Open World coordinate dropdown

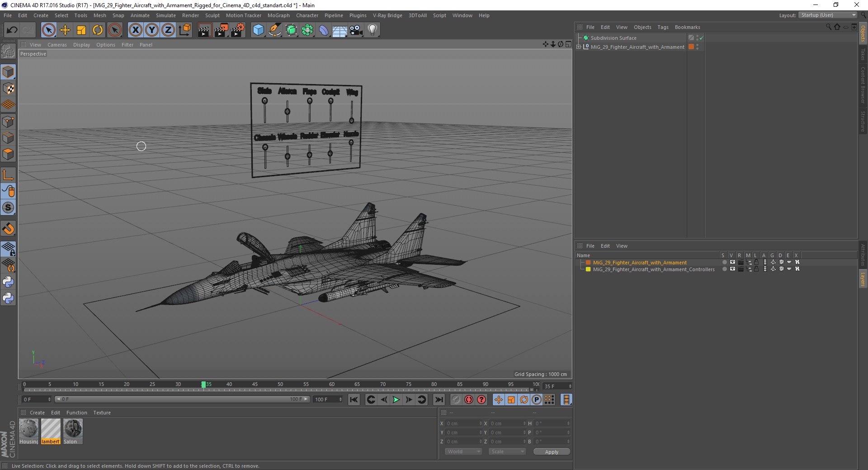pyautogui.click(x=463, y=451)
